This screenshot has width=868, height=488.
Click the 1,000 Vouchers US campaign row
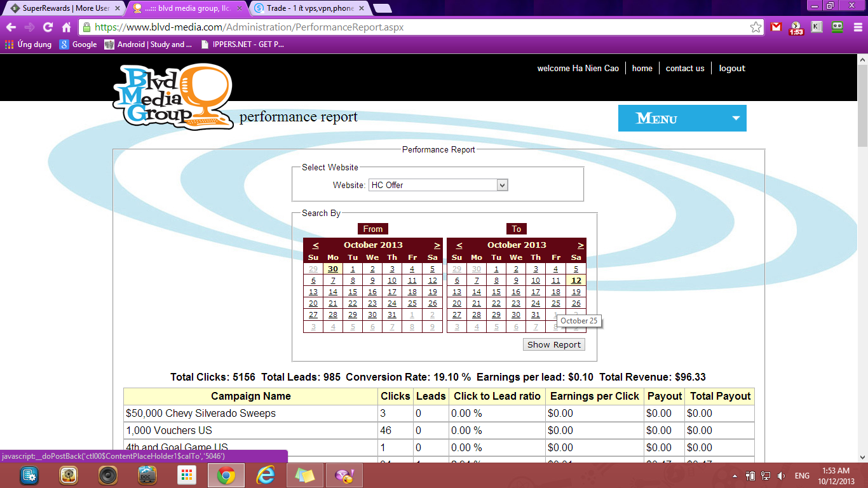(439, 430)
